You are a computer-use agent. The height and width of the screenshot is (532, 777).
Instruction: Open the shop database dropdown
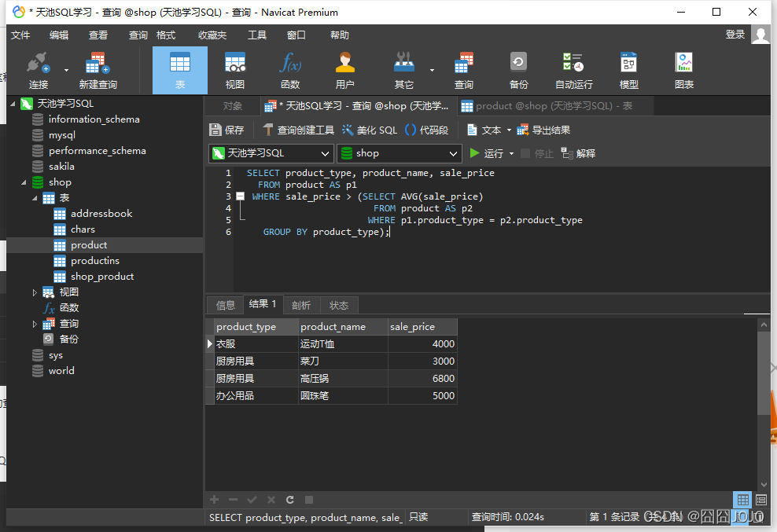[400, 153]
